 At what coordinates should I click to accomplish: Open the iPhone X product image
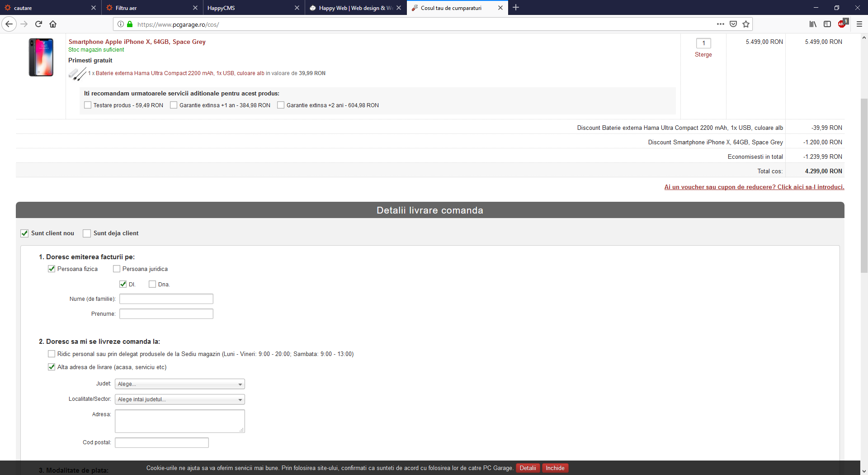click(x=41, y=57)
